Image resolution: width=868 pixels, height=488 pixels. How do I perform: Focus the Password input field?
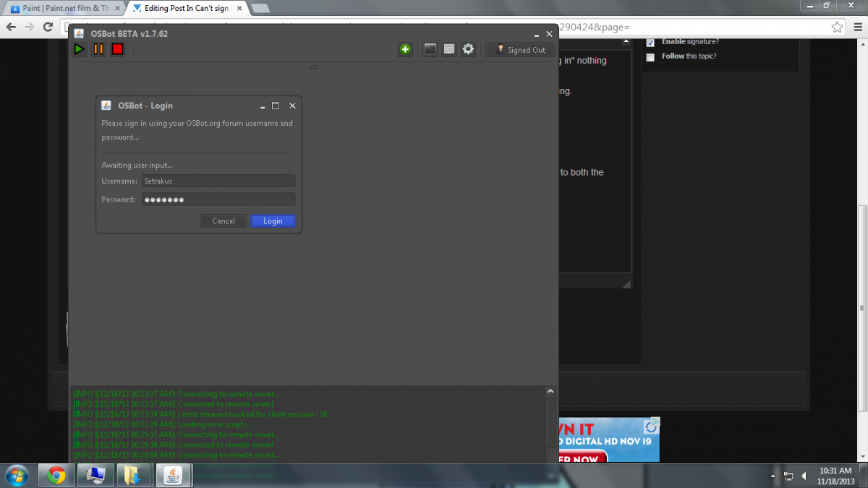[218, 200]
